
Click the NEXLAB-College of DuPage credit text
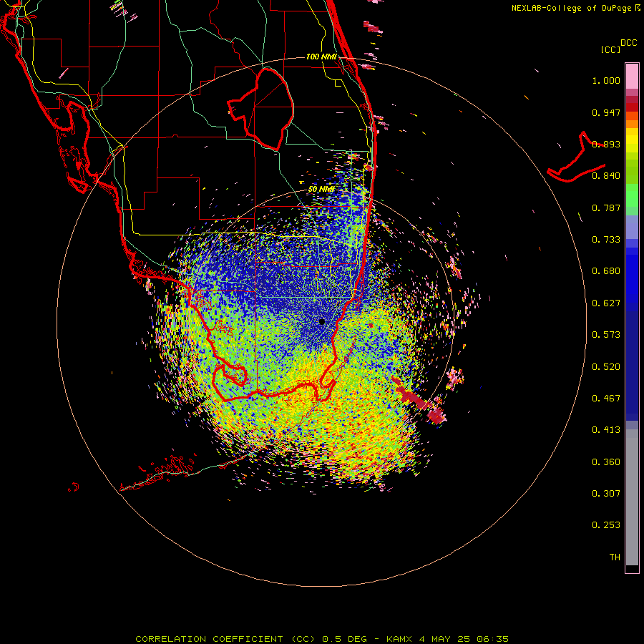576,8
